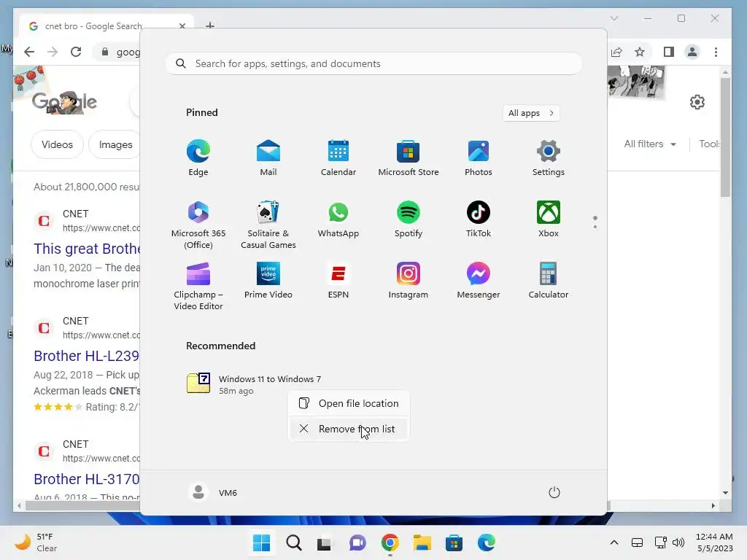Viewport: 747px width, 560px height.
Task: Open recommended Windows 11 to Windows 7 item
Action: 255,384
